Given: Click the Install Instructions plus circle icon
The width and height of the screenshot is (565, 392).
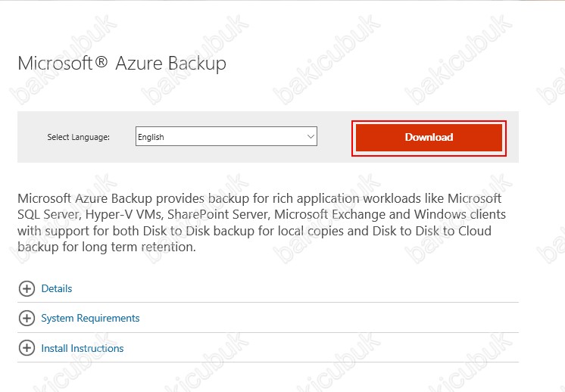Looking at the screenshot, I should [27, 348].
